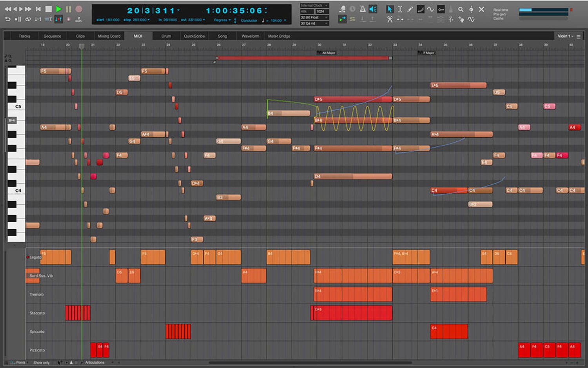Click the Staccato articulation row label
Viewport: 588px width, 368px height.
coord(37,313)
